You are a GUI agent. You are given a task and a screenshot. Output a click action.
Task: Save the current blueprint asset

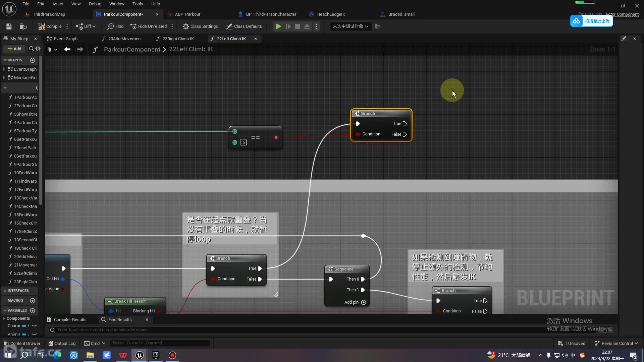(x=9, y=26)
